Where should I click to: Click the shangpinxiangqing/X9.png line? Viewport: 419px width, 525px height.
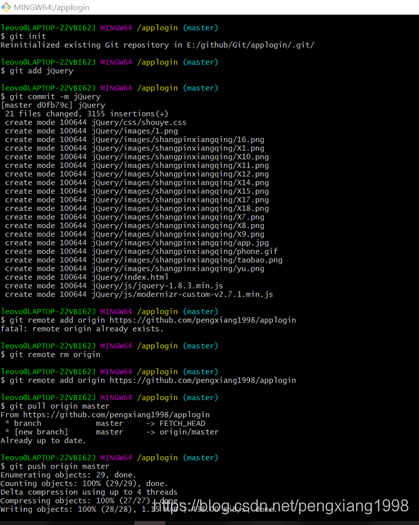tap(134, 234)
